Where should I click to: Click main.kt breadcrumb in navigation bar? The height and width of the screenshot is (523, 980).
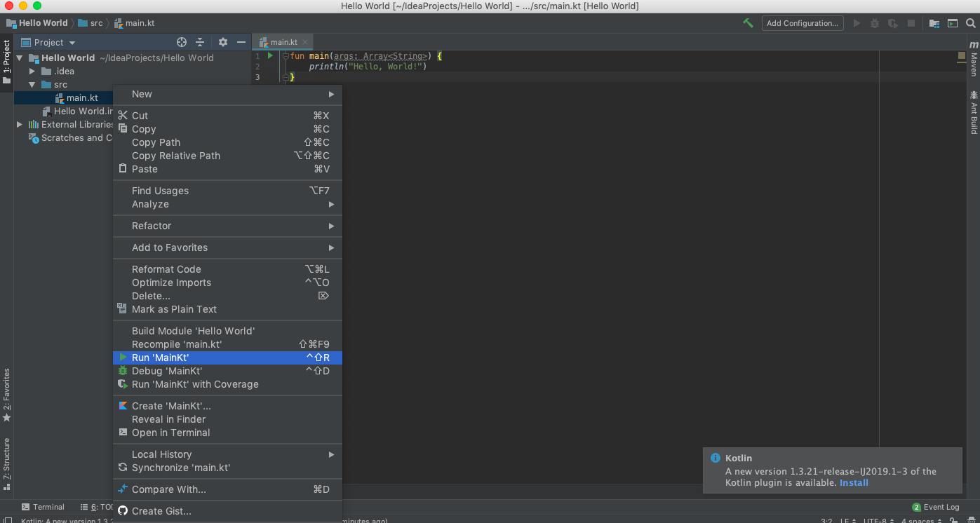pos(134,23)
